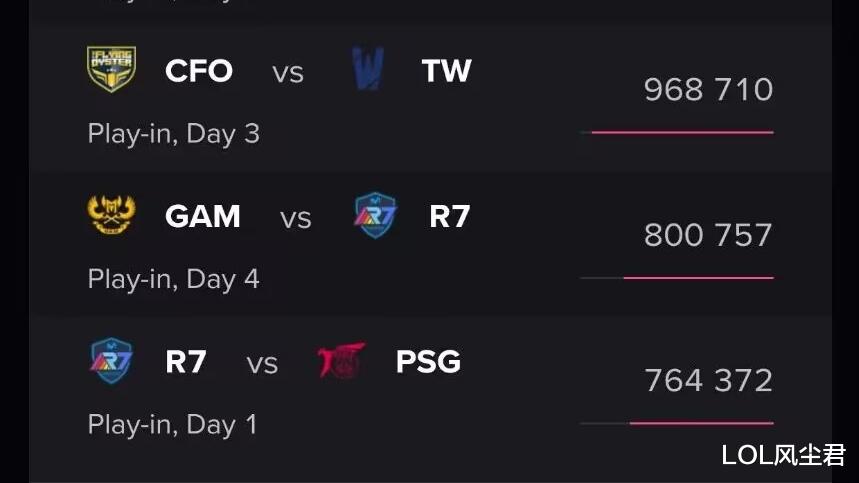
Task: Select the PSG team name
Action: [428, 362]
